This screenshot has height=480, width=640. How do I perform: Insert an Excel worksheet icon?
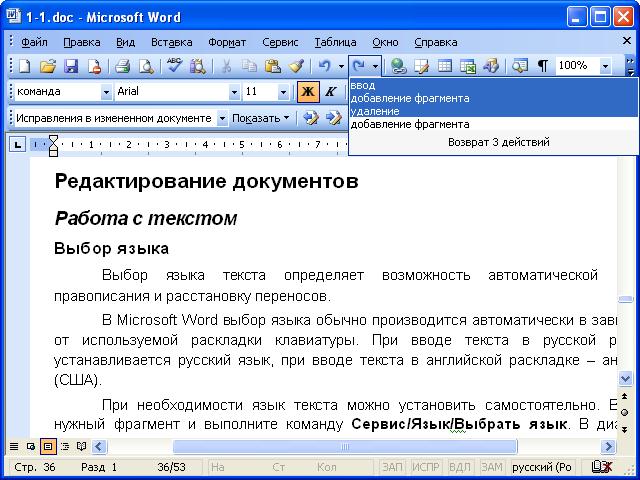(x=468, y=66)
